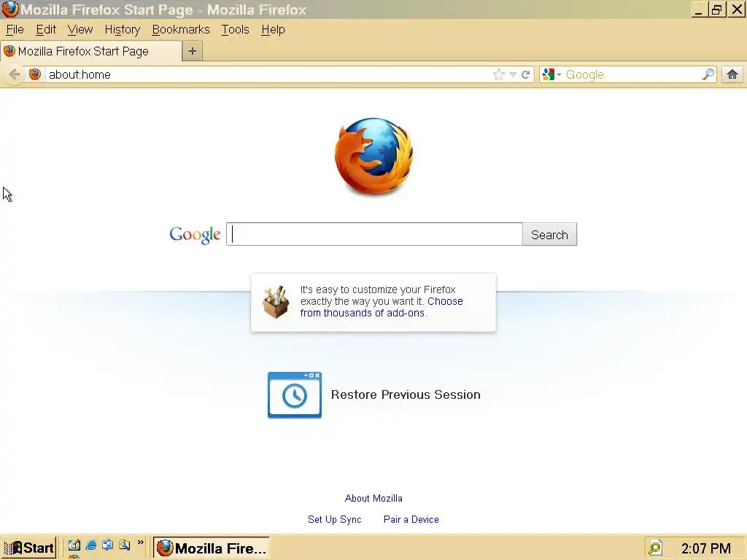Image resolution: width=747 pixels, height=560 pixels.
Task: Click the folder search quick launch icon
Action: point(124,545)
